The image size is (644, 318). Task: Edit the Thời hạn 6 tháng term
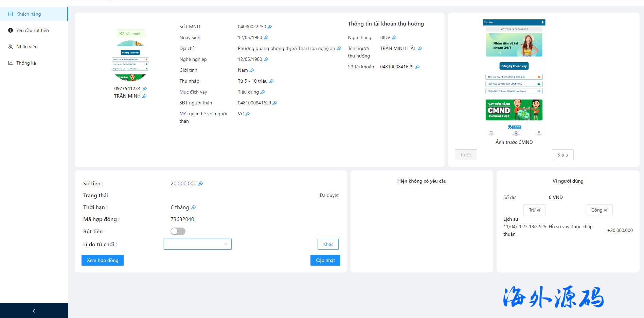(193, 207)
